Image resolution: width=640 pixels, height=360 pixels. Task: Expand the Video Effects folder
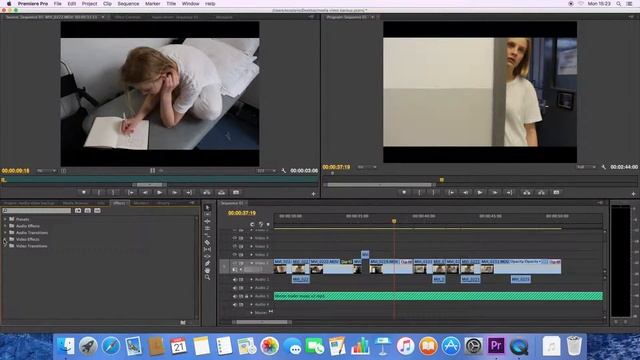point(5,239)
